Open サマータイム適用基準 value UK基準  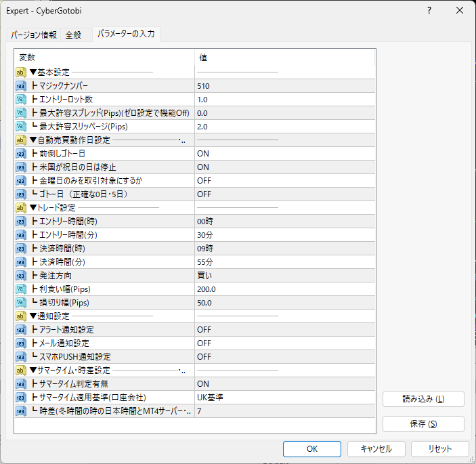coord(285,397)
